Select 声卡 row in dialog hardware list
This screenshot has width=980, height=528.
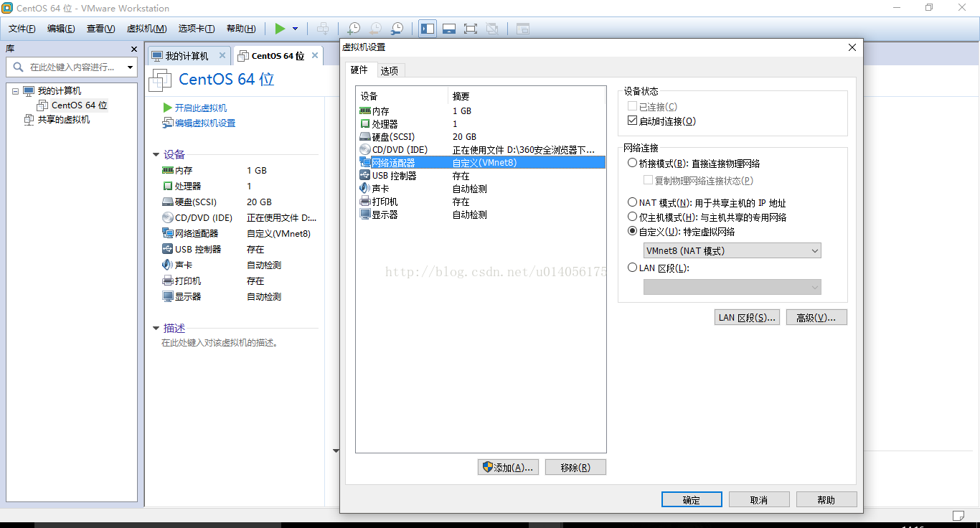pos(481,189)
